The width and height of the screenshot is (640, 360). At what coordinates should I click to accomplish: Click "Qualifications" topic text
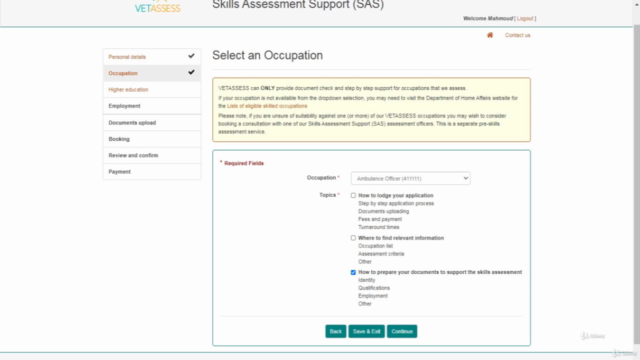tap(374, 288)
